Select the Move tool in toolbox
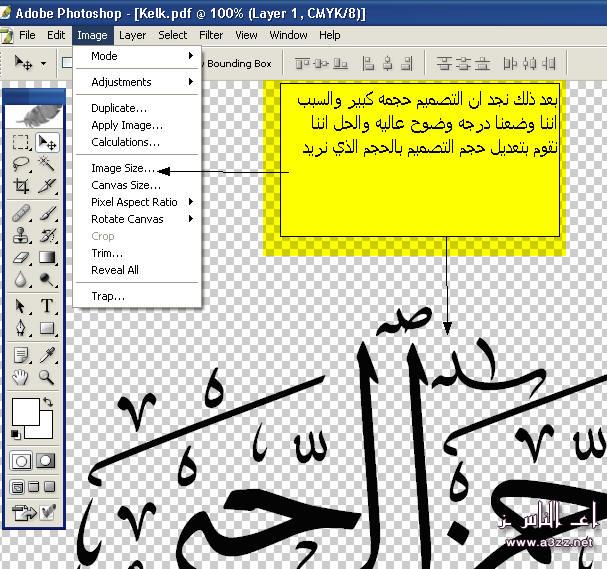The image size is (607, 569). 47,142
